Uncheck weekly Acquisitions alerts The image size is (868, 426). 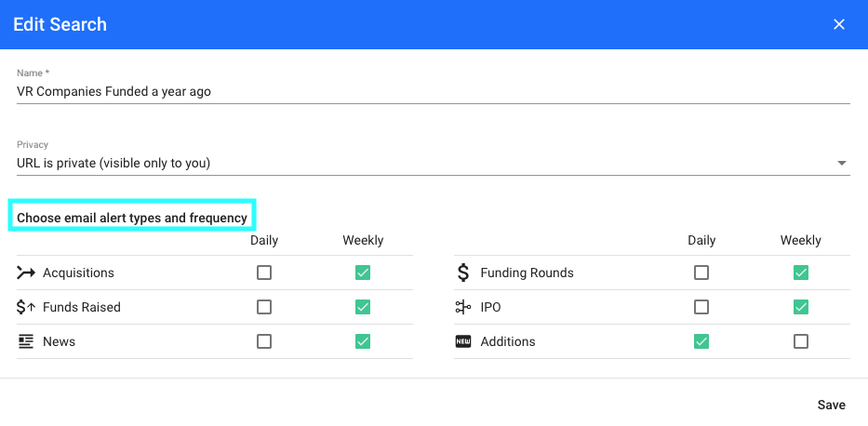coord(363,273)
